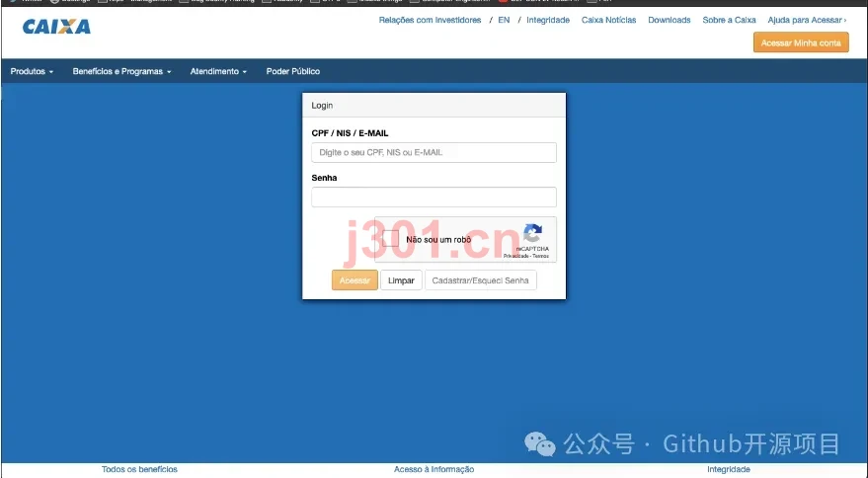Open the Integridade link in the header
This screenshot has height=478, width=868.
pos(547,20)
